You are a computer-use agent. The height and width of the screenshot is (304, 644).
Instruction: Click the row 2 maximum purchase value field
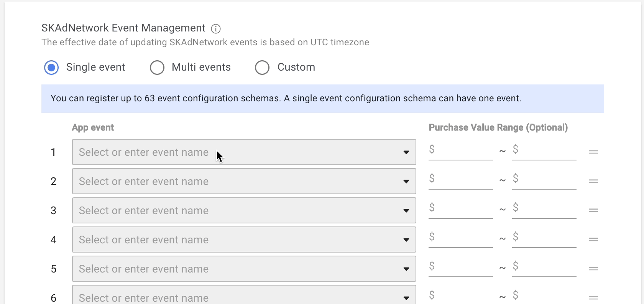544,180
